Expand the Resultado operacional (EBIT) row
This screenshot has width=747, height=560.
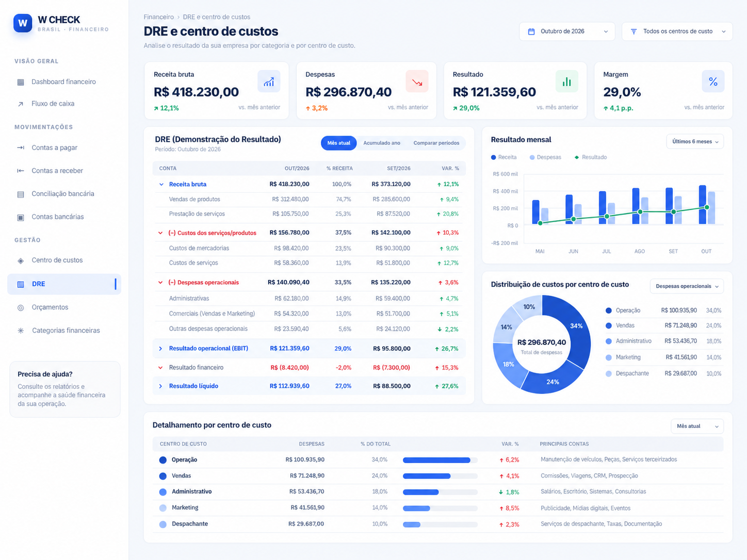160,349
